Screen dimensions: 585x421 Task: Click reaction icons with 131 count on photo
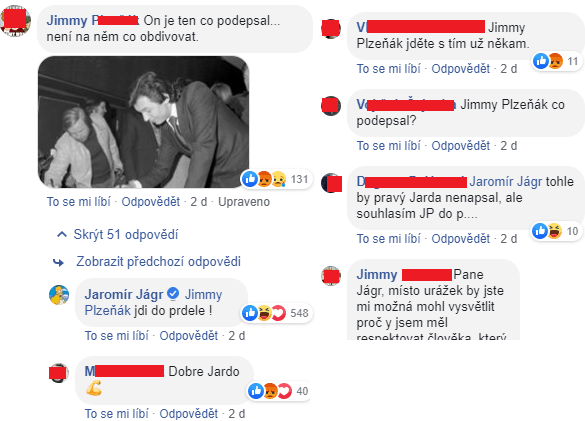click(x=276, y=179)
